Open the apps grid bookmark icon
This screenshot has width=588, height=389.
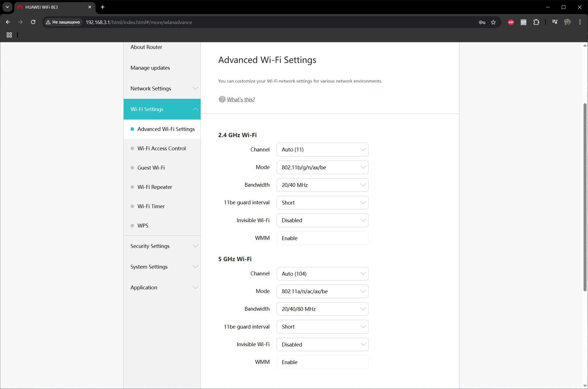pos(9,35)
